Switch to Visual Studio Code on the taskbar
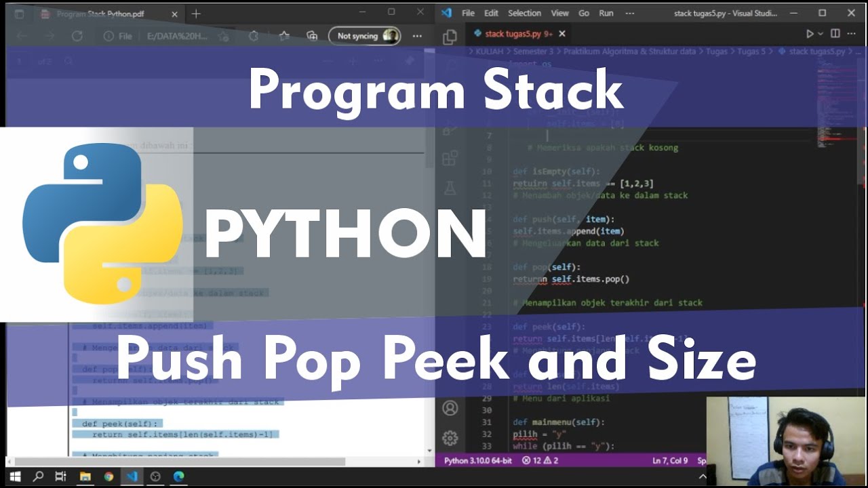This screenshot has width=868, height=488. 132,476
